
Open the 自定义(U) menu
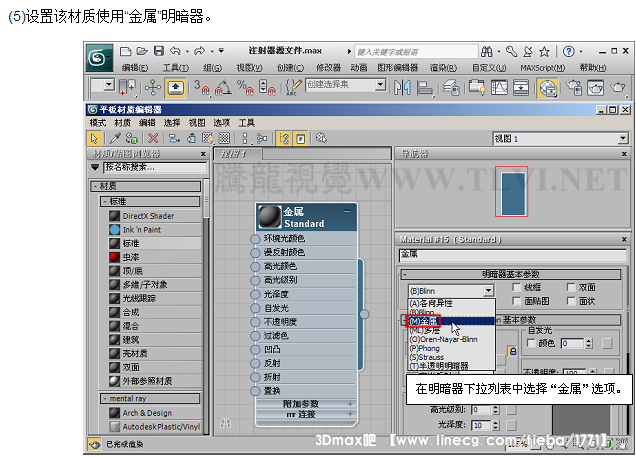tap(489, 68)
